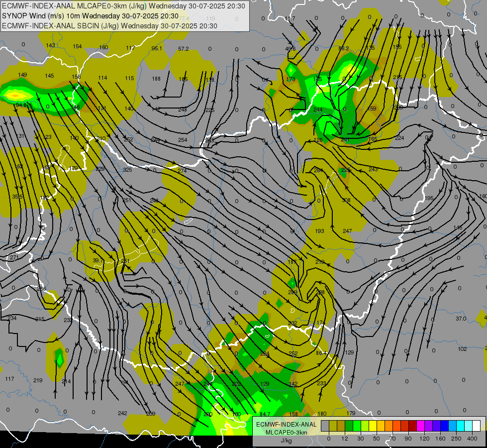This screenshot has width=487, height=448.
Task: Click the map value 241
Action: [345, 139]
